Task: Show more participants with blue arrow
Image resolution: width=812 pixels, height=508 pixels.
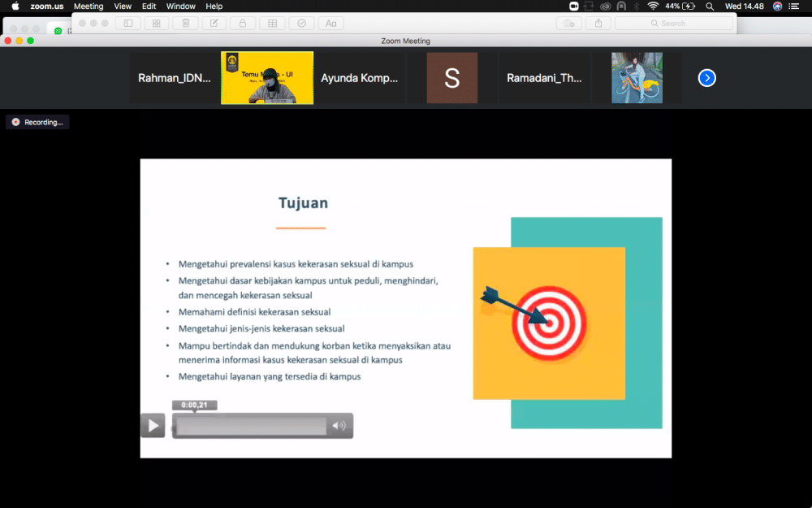Action: [707, 78]
